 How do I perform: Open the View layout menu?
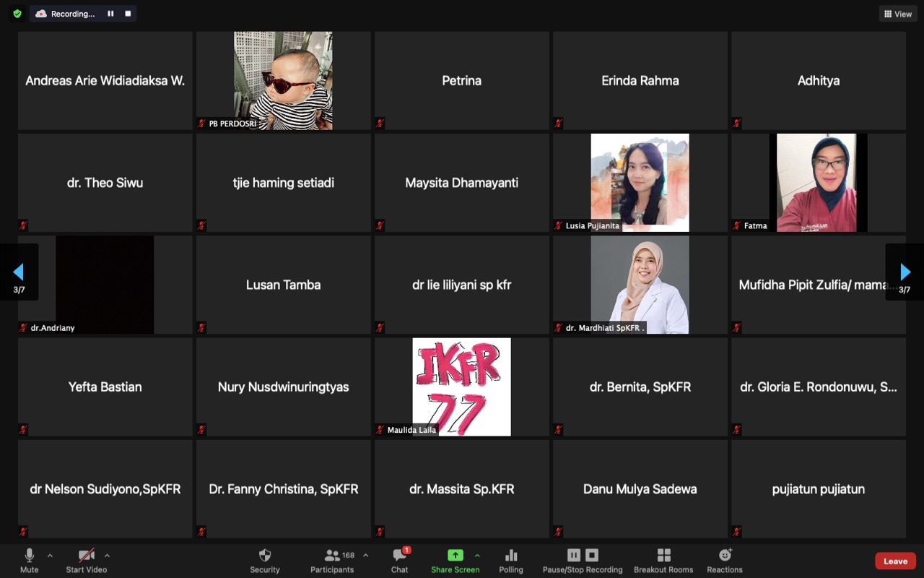coord(897,14)
